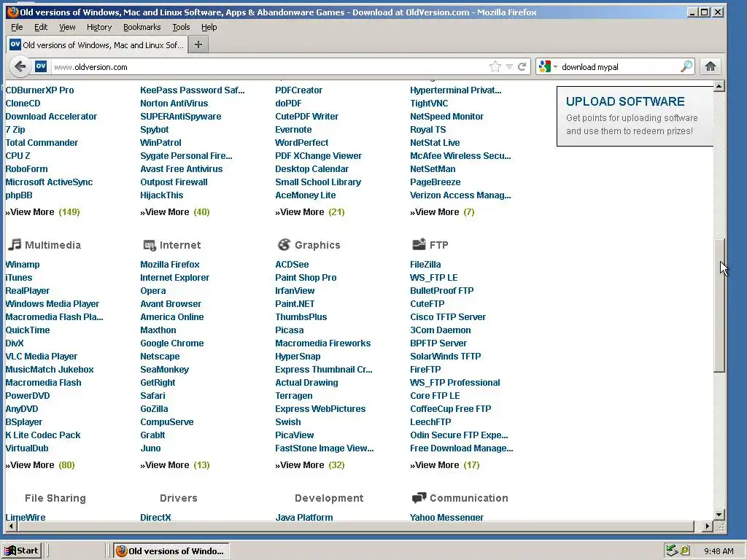Open the Google search engine selector

coord(547,66)
